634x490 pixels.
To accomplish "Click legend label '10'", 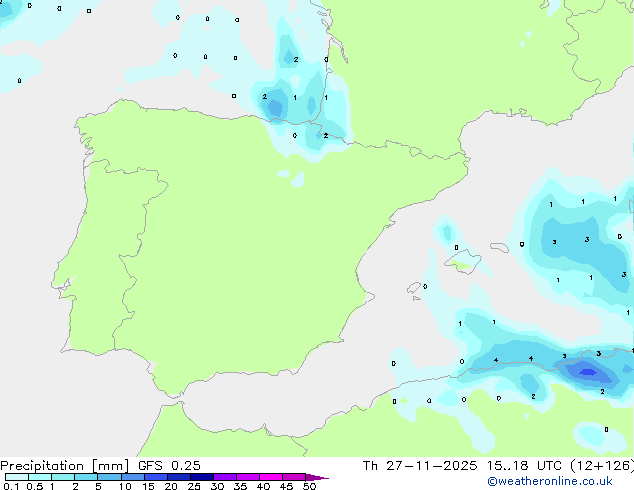I will point(125,486).
